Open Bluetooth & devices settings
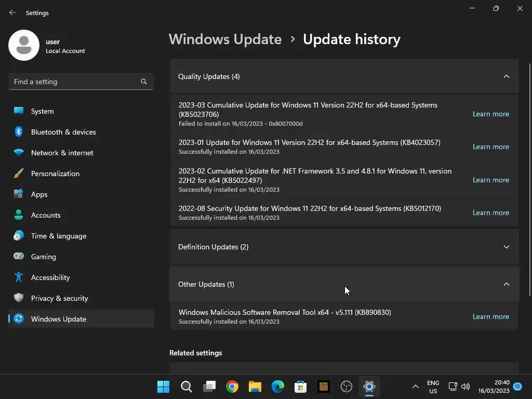Image resolution: width=532 pixels, height=399 pixels. coord(81,132)
